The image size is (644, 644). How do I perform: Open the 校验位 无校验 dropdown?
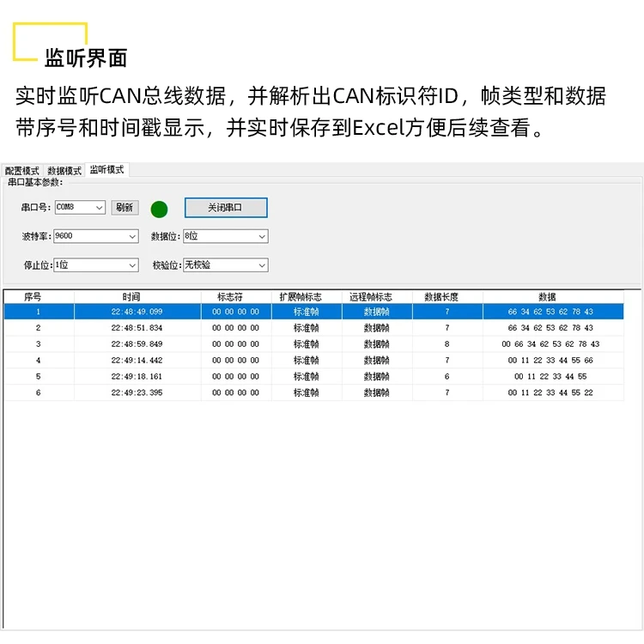[x=226, y=265]
